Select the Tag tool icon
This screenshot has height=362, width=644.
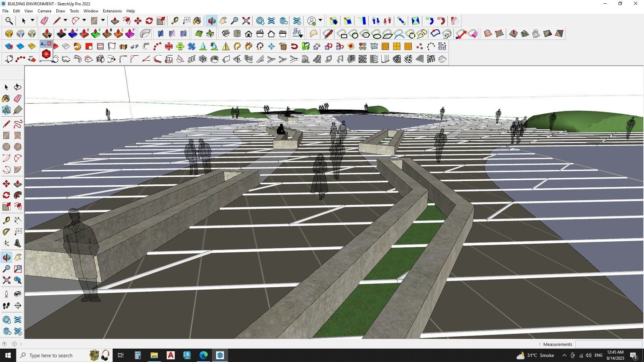[x=17, y=110]
